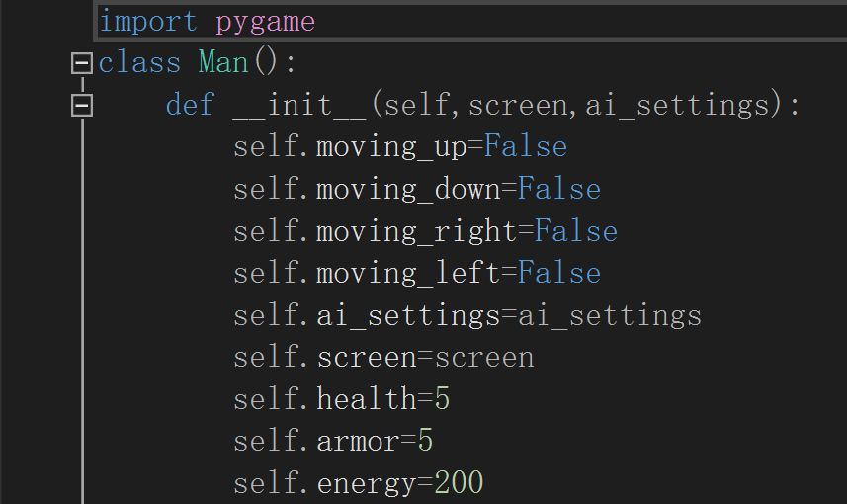Click the self.screen=screen line
This screenshot has height=504, width=847.
coord(383,358)
